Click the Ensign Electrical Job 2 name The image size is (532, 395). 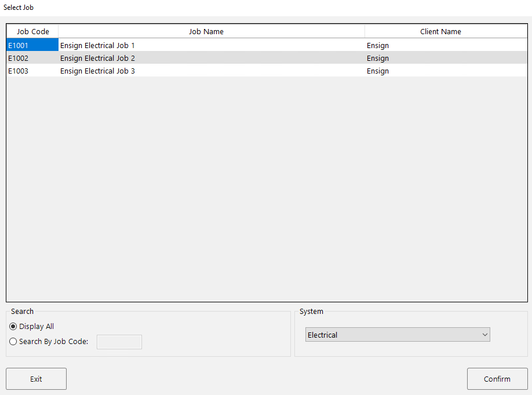[x=97, y=58]
